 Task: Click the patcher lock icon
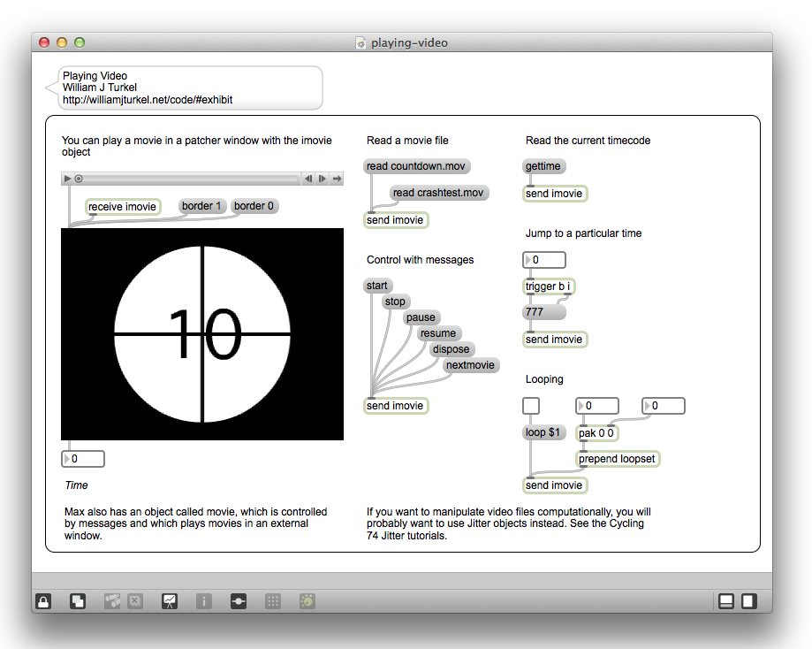tap(43, 601)
